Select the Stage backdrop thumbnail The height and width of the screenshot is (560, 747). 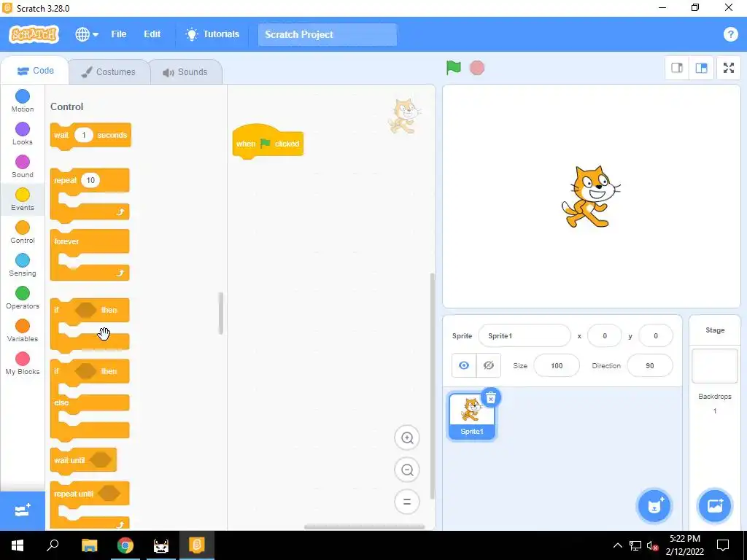point(715,366)
